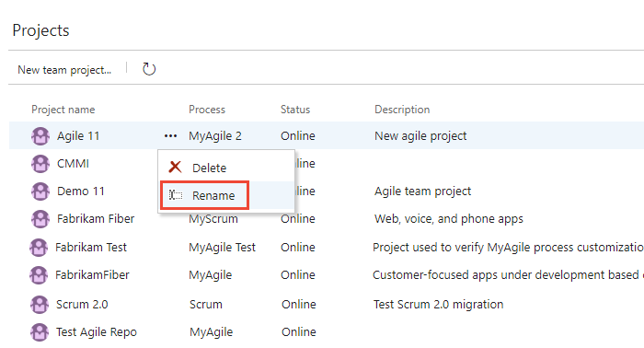Open the ellipsis actions menu for Agile 11
The width and height of the screenshot is (644, 348).
coord(170,136)
